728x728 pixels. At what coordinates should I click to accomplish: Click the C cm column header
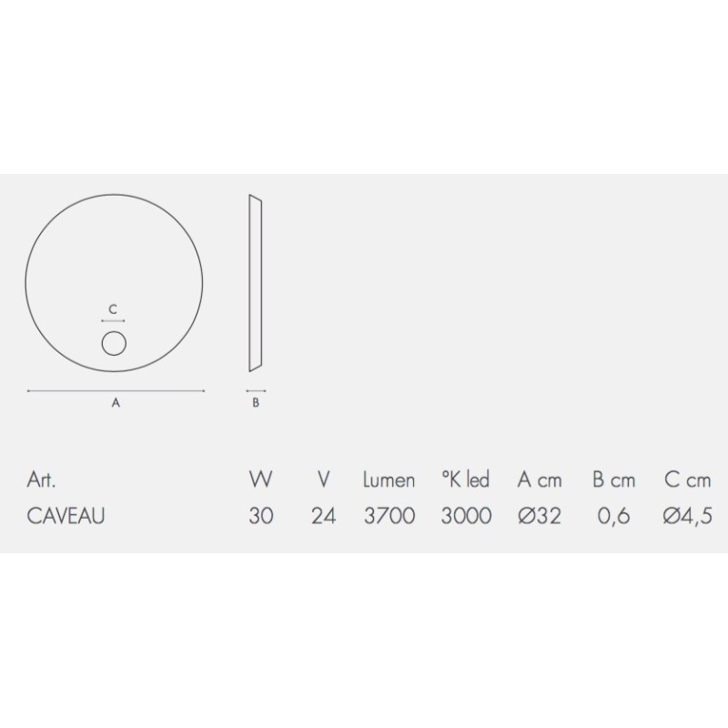pyautogui.click(x=688, y=480)
